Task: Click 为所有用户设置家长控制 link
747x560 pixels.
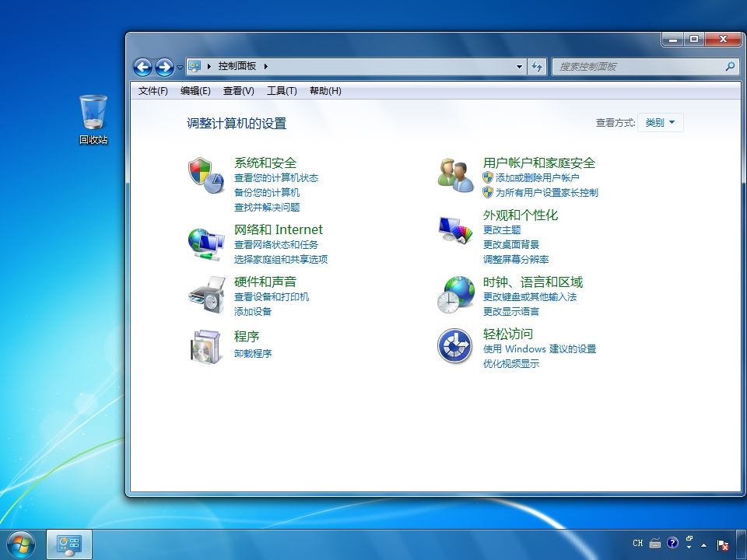Action: point(547,192)
